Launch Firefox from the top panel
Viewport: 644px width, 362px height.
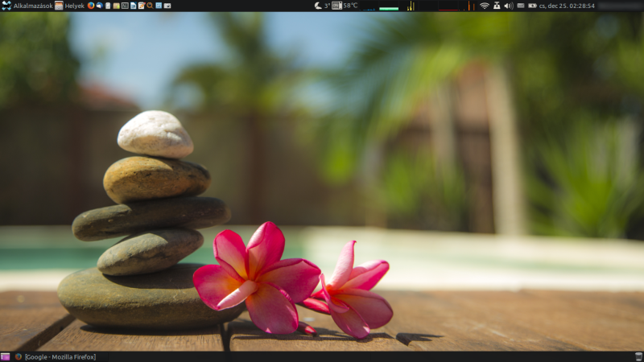click(x=91, y=6)
